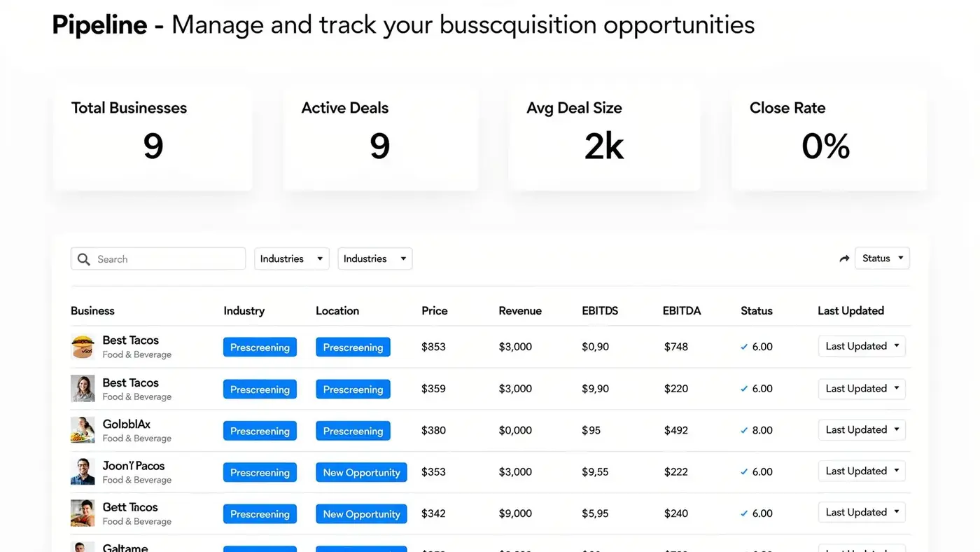The height and width of the screenshot is (552, 980).
Task: Click the Total Businesses summary card
Action: point(153,138)
